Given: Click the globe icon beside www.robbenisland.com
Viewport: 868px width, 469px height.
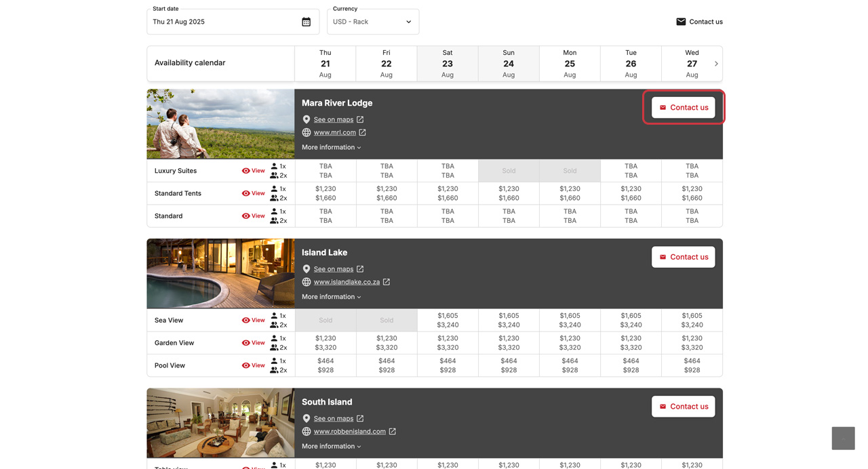Looking at the screenshot, I should pos(307,432).
